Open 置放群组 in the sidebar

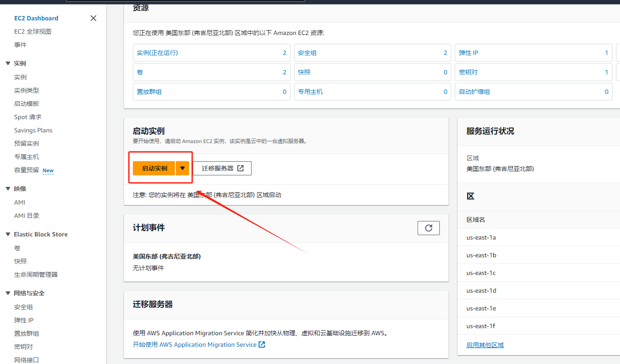click(x=27, y=333)
